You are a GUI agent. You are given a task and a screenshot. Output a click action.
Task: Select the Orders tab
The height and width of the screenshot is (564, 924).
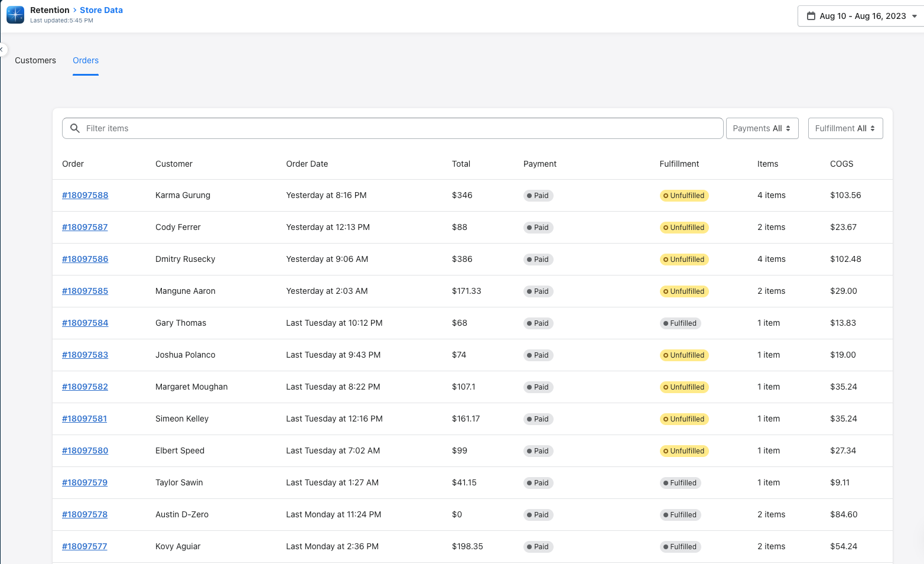pos(86,60)
